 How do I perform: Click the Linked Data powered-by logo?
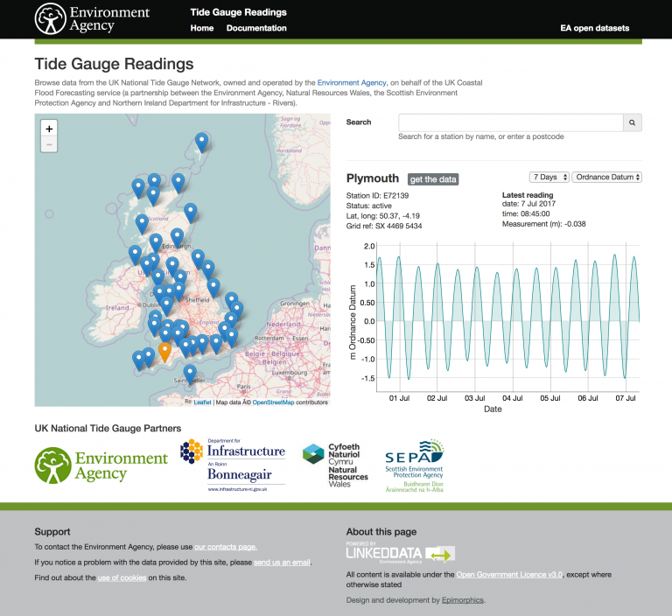(400, 553)
